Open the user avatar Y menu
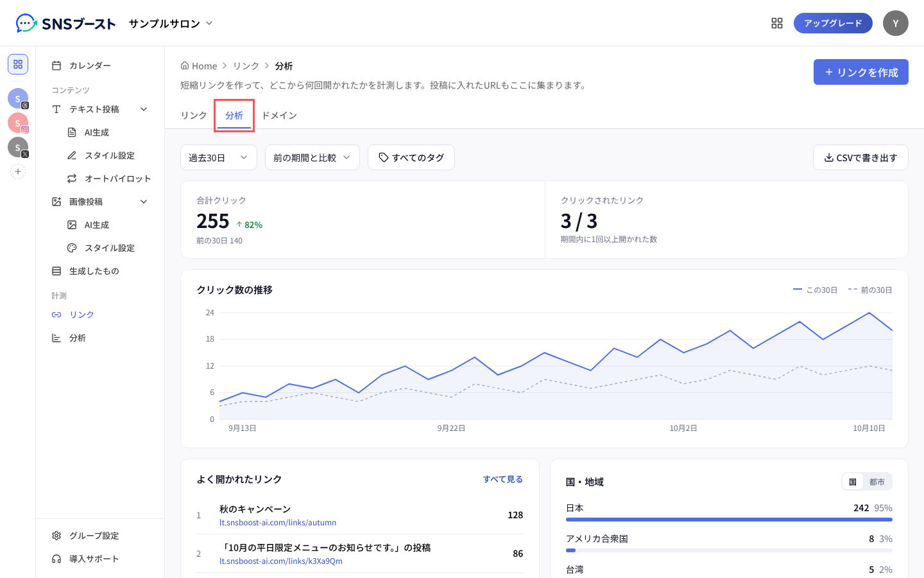The width and height of the screenshot is (924, 578). [896, 23]
